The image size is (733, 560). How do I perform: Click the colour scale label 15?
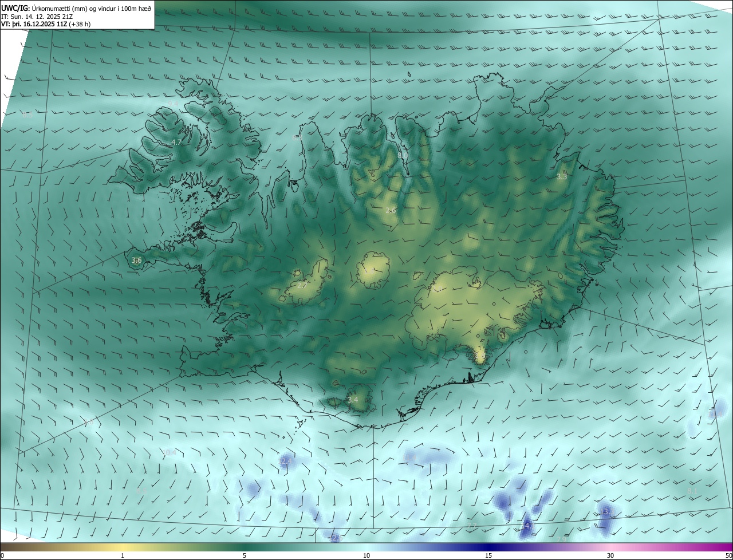488,555
